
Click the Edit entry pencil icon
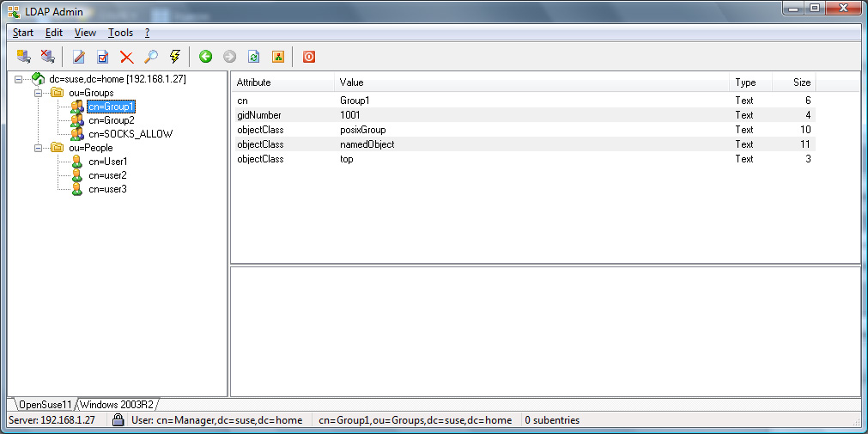pos(79,57)
